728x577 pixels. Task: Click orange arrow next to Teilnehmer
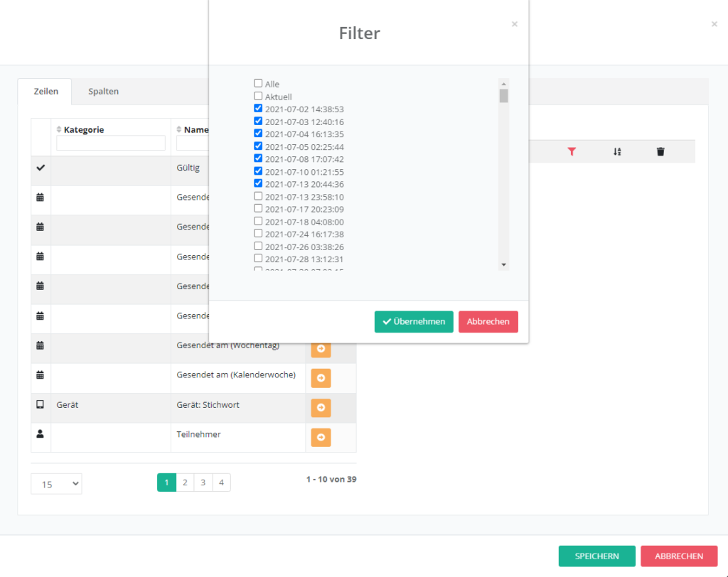[321, 437]
